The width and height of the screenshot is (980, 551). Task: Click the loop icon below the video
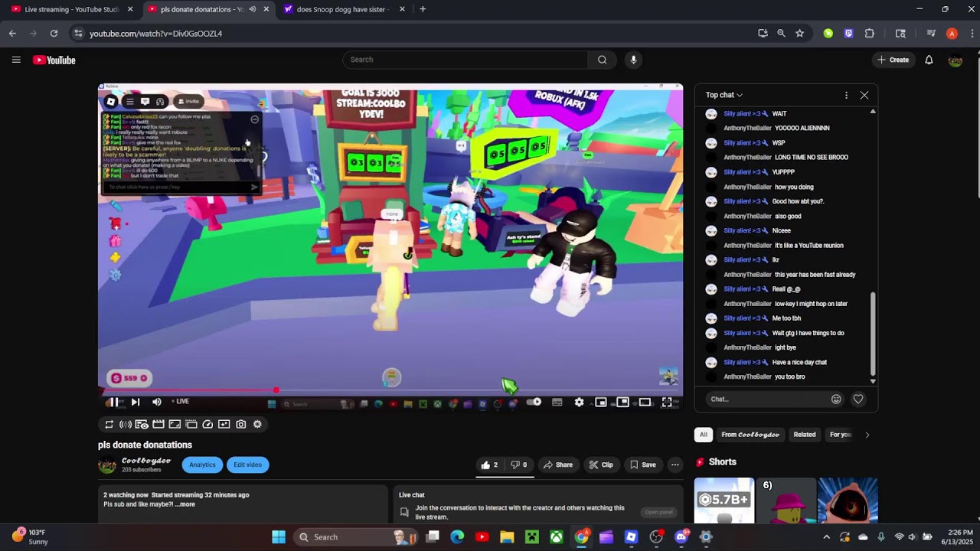click(x=109, y=424)
